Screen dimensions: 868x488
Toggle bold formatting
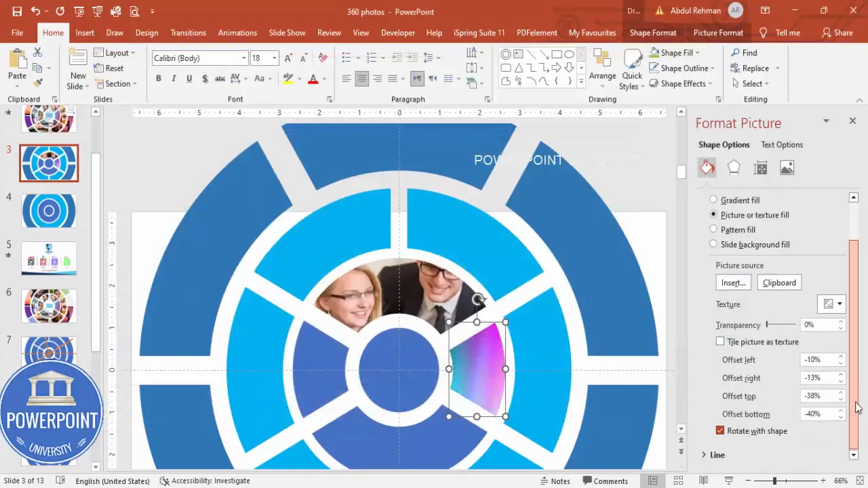click(x=159, y=79)
